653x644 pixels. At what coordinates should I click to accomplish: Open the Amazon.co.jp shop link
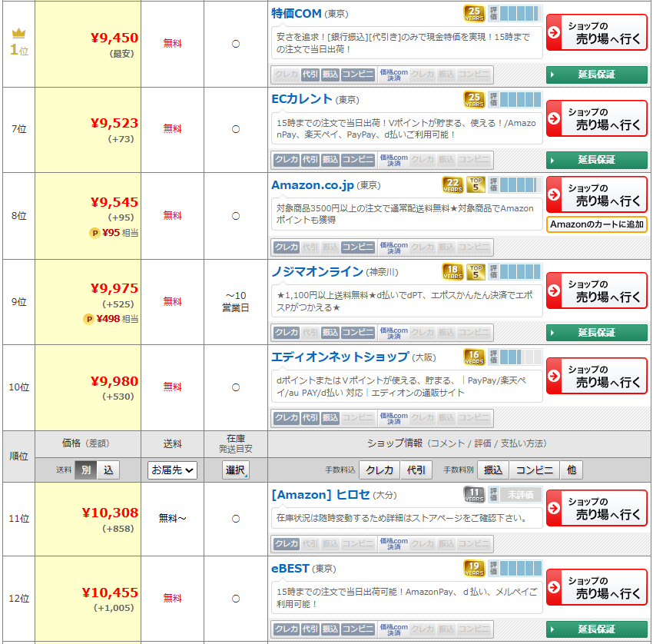click(313, 185)
